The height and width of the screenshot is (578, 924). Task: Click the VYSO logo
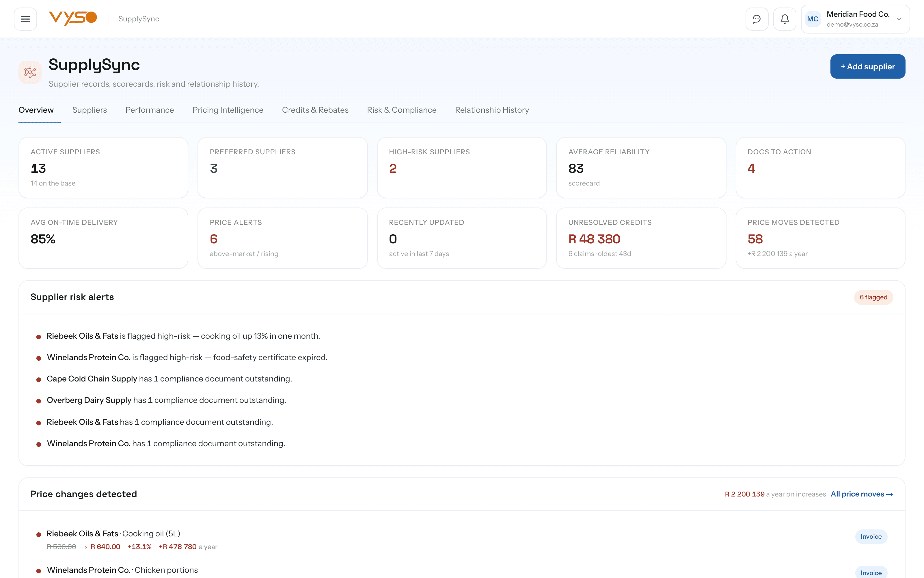point(73,18)
